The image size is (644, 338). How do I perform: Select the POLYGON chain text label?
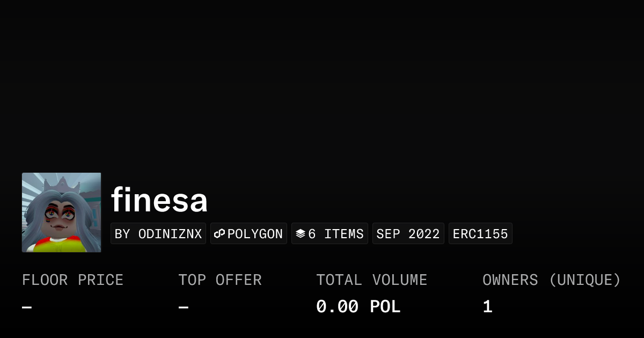pyautogui.click(x=255, y=234)
